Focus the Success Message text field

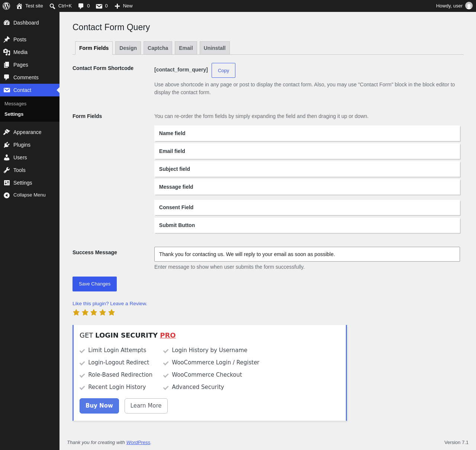307,254
